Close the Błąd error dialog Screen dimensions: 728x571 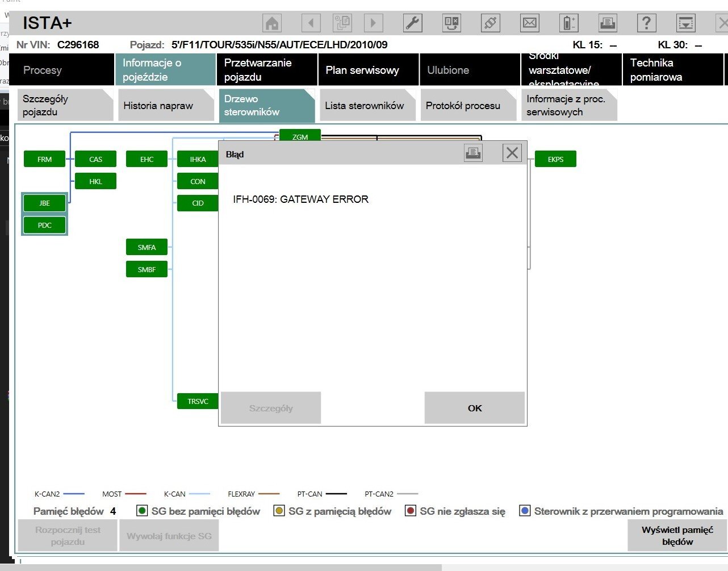(512, 153)
